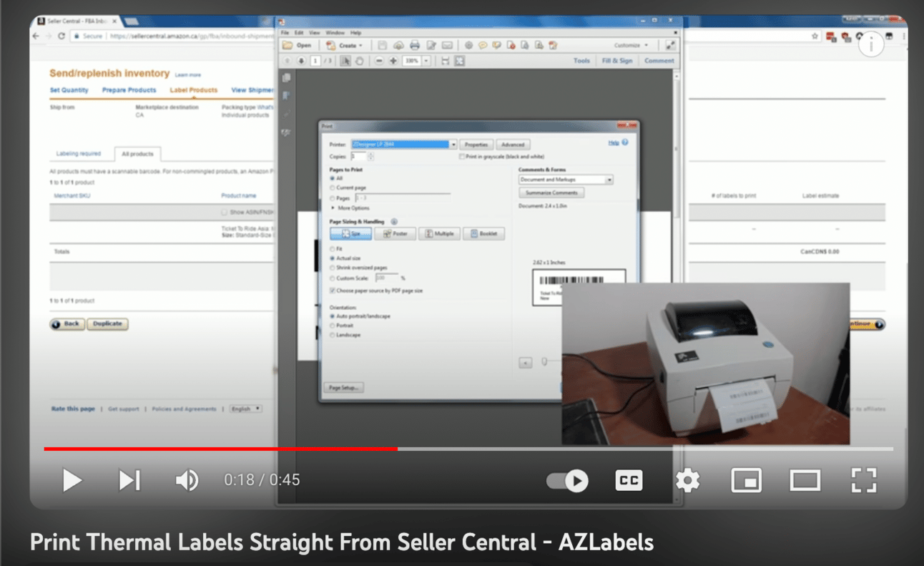Click the fit one full page icon

coord(459,61)
